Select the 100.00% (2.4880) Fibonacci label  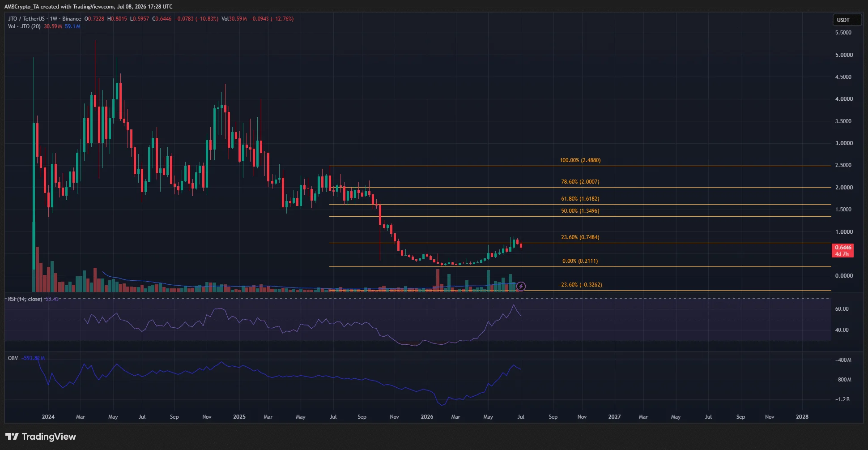580,160
